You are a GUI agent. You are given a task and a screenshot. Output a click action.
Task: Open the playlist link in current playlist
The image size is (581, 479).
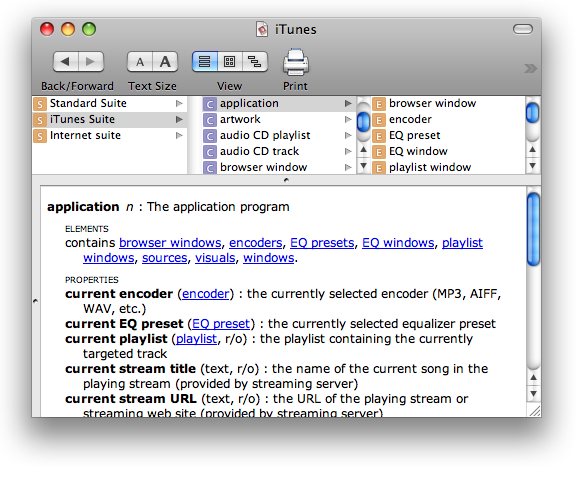(196, 339)
